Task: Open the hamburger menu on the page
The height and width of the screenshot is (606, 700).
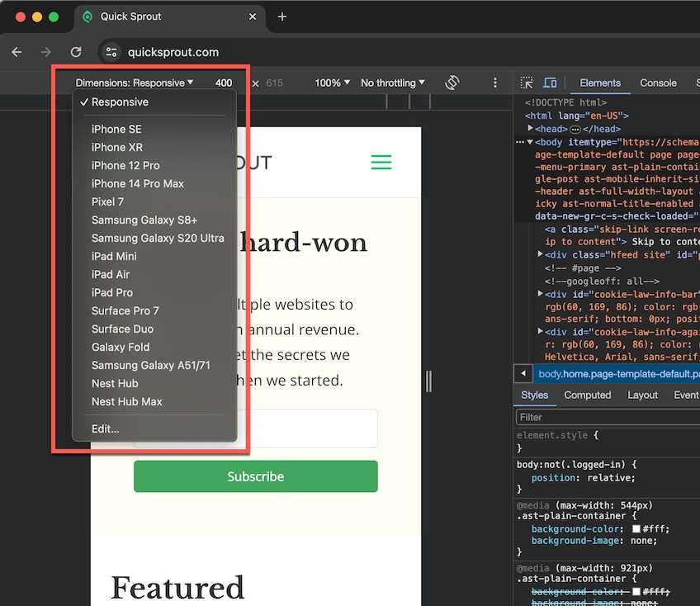Action: [381, 162]
